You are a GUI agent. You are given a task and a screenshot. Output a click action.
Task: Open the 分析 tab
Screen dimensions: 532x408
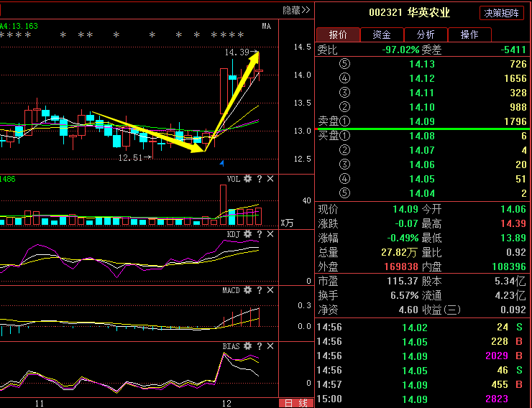(425, 34)
